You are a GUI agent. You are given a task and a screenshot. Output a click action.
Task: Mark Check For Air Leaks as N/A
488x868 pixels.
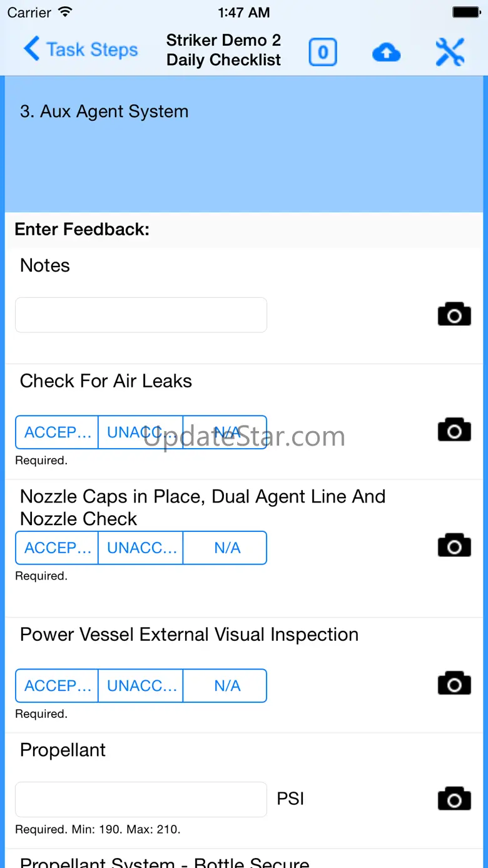tap(225, 432)
